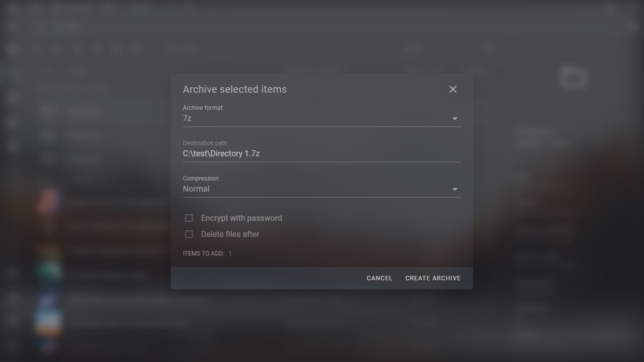Screen dimensions: 644x362
Task: Click the 'Delete files after' label text
Action: 230,234
